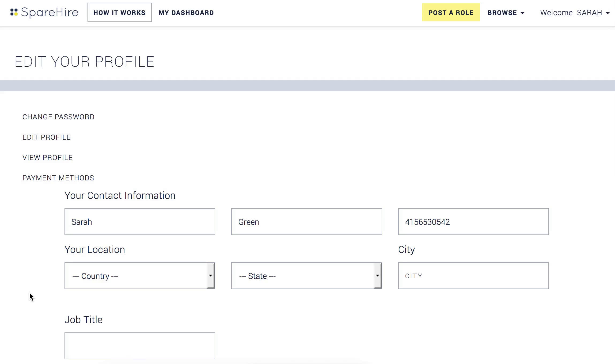This screenshot has height=364, width=615.
Task: Click the HOW IT WORKS menu item
Action: click(x=119, y=13)
